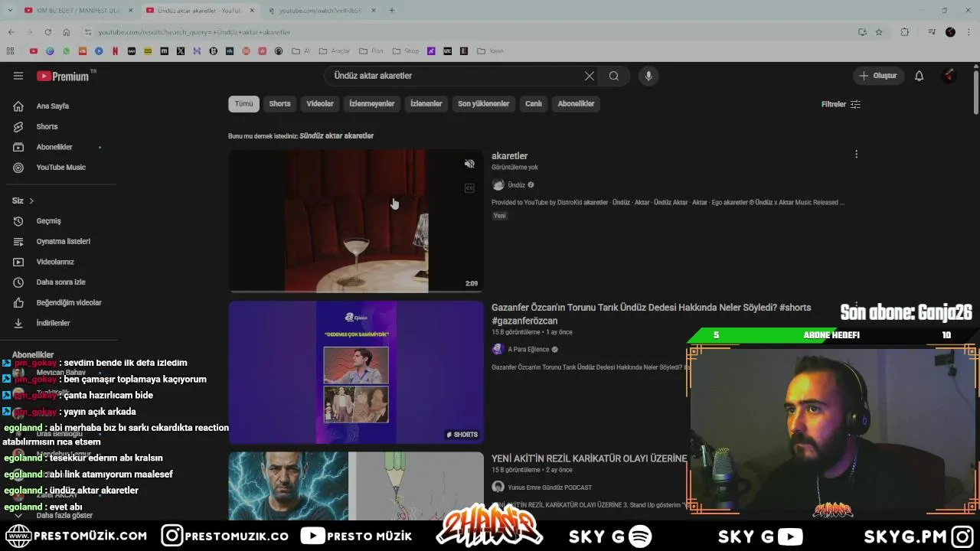
Task: Click the browser home button
Action: 67,32
